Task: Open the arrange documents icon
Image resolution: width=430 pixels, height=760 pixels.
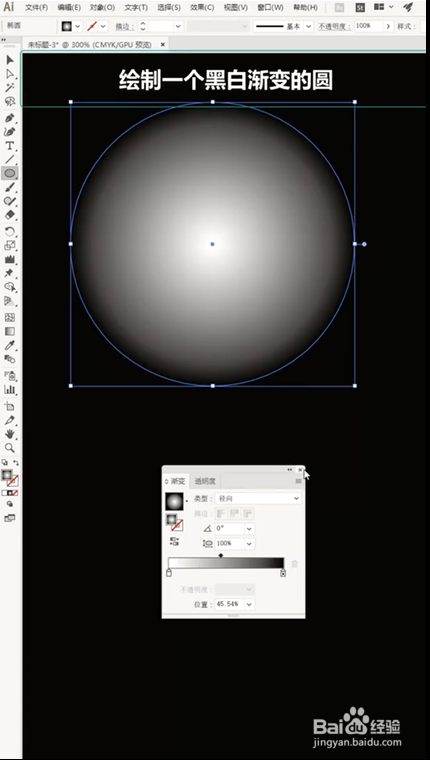Action: (382, 7)
